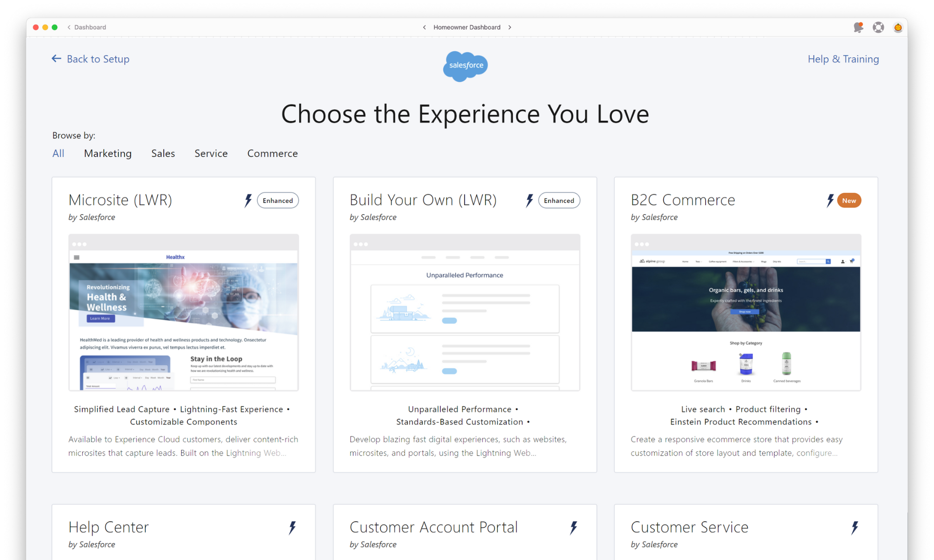Click the lightning bolt on Build Your Own card
This screenshot has width=934, height=560.
tap(529, 200)
